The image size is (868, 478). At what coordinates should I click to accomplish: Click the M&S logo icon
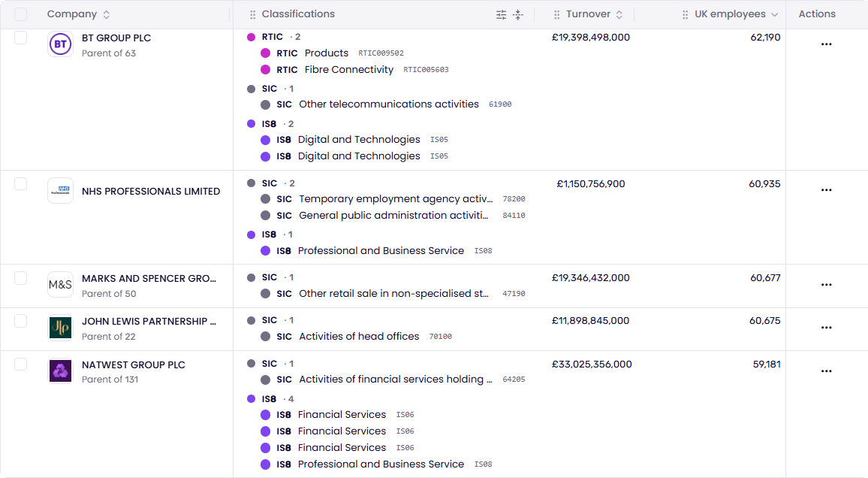pyautogui.click(x=60, y=285)
